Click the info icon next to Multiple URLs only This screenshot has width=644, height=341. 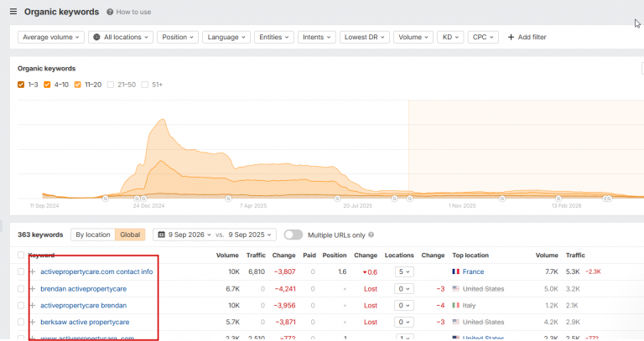pyautogui.click(x=371, y=235)
